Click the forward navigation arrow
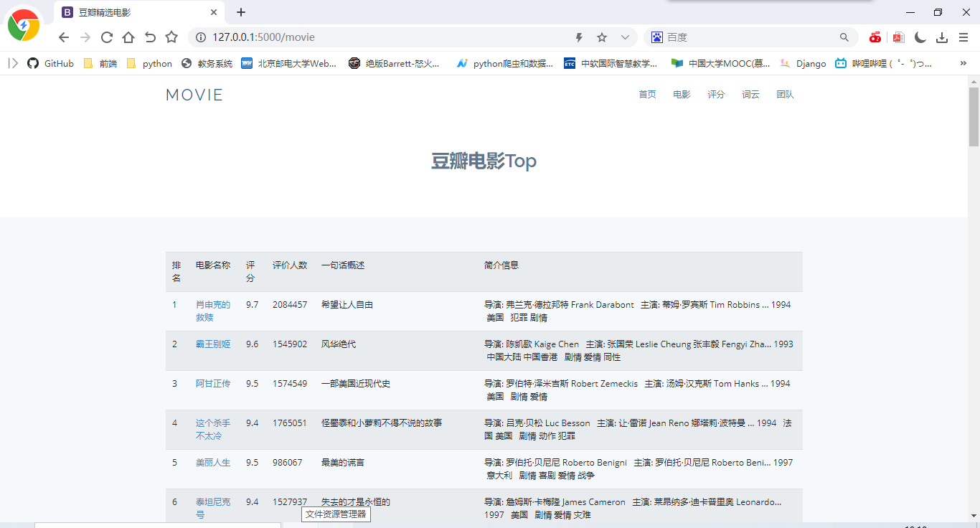Image resolution: width=980 pixels, height=528 pixels. pos(85,37)
